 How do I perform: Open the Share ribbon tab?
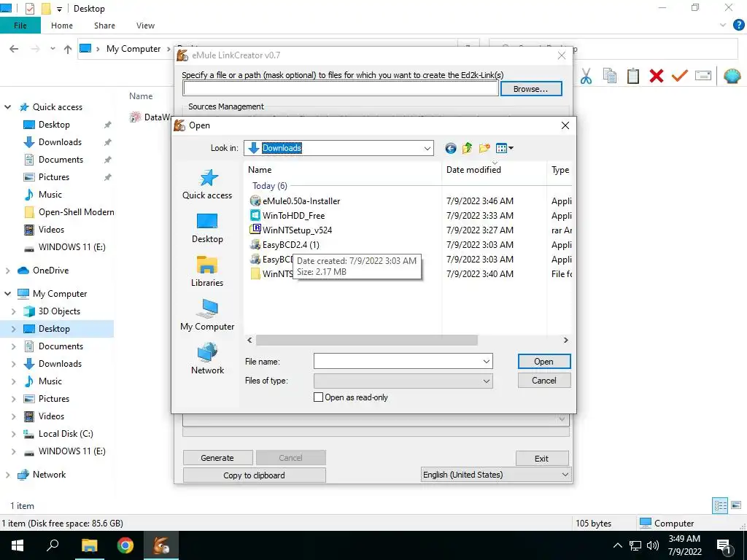pos(104,26)
